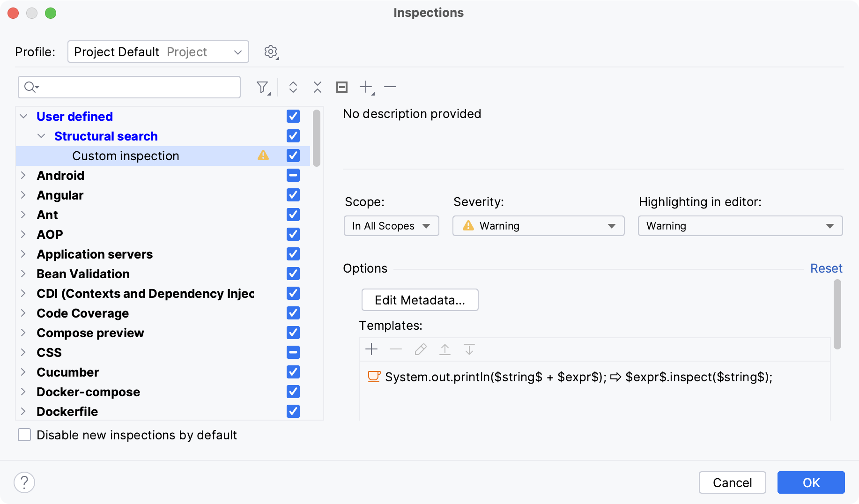This screenshot has height=504, width=859.
Task: Uncheck the Custom inspection checkbox
Action: point(293,156)
